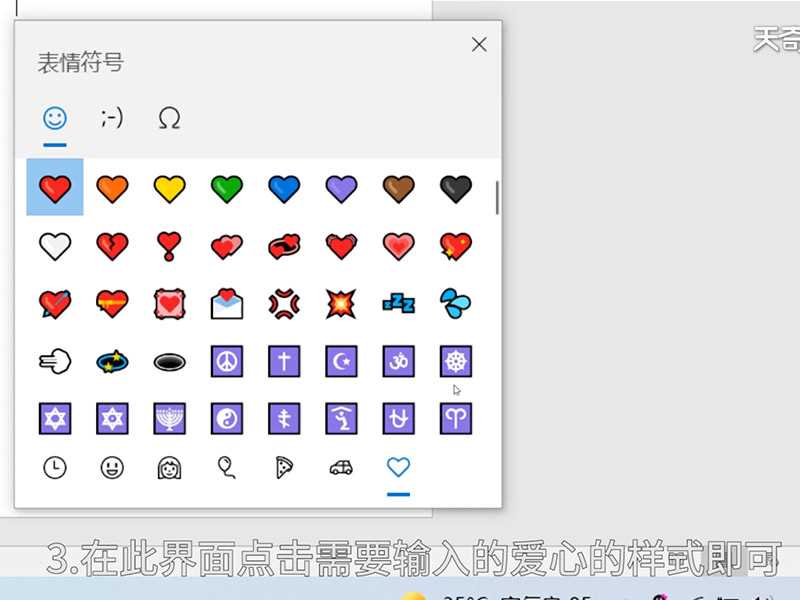Select the red heart emoji

(x=54, y=187)
